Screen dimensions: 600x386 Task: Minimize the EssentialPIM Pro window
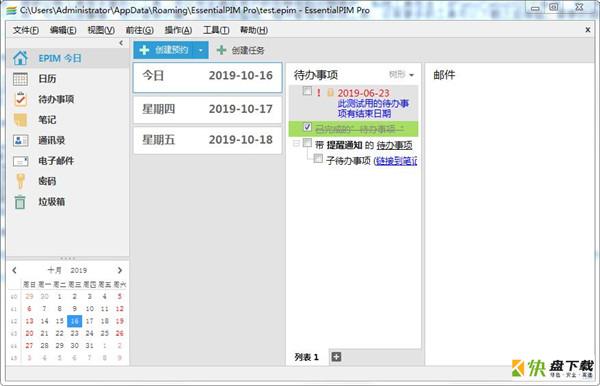(535, 8)
